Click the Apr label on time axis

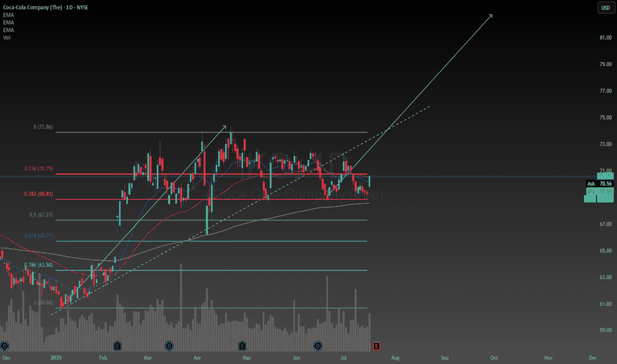tap(197, 357)
